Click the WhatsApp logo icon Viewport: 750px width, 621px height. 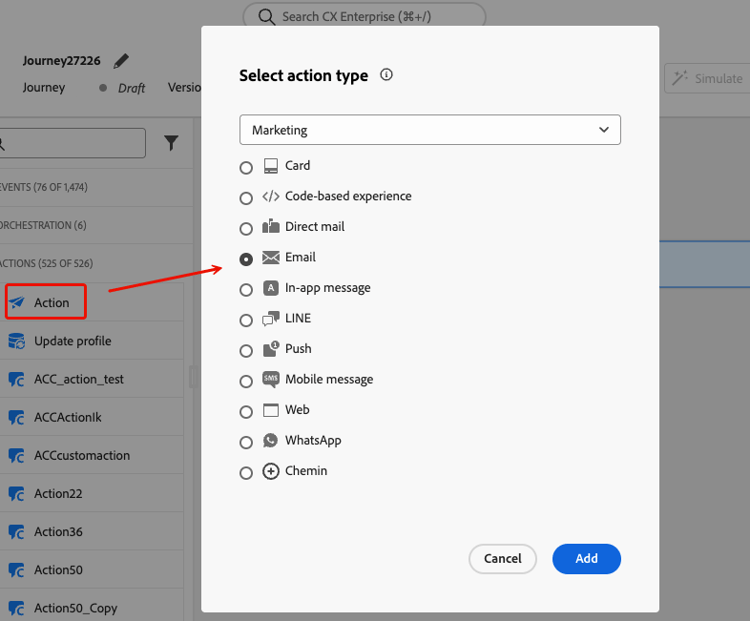(x=270, y=440)
